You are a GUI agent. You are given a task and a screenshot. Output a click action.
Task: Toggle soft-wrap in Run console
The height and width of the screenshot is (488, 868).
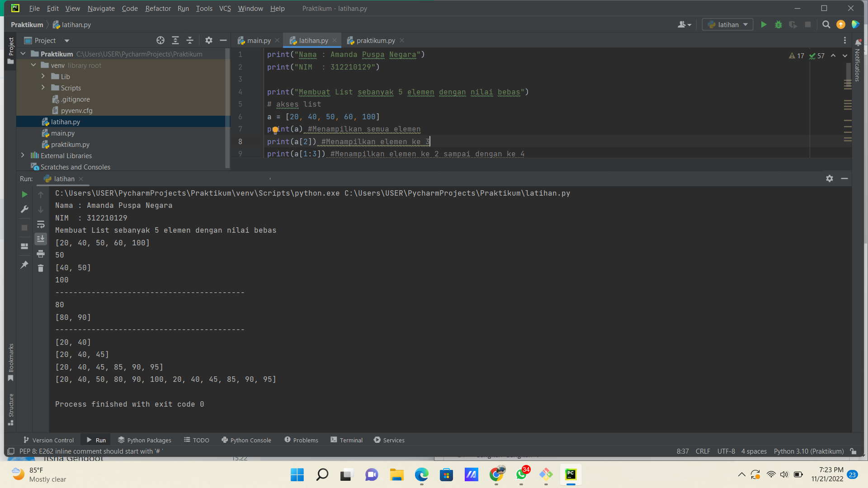41,224
